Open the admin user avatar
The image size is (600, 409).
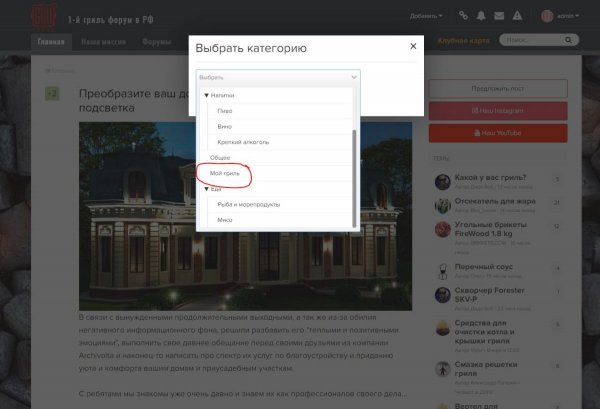(x=547, y=16)
